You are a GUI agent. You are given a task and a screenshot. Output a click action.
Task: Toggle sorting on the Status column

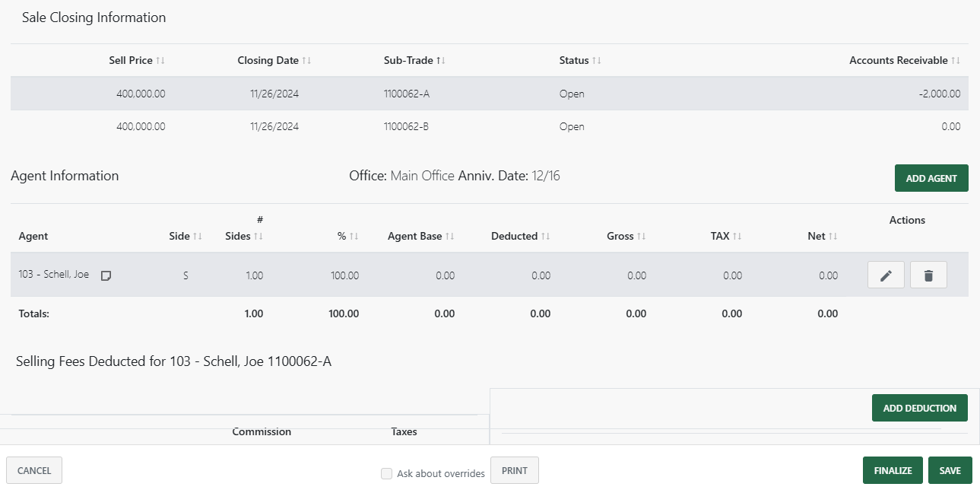597,60
